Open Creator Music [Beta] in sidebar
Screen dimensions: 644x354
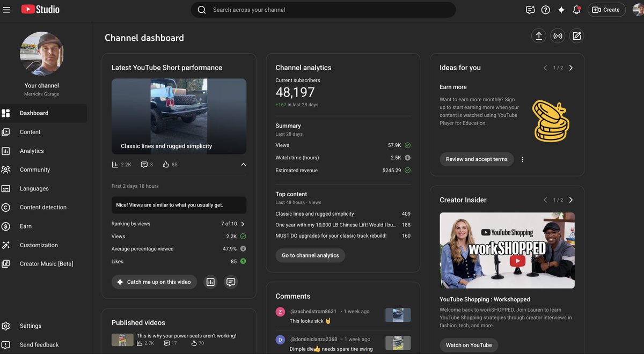coord(43,264)
